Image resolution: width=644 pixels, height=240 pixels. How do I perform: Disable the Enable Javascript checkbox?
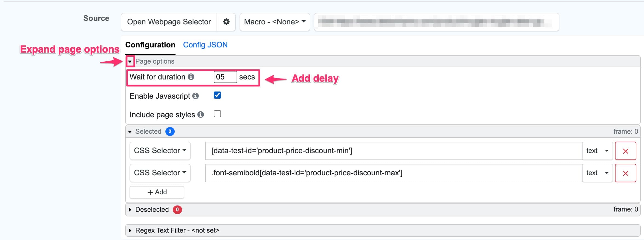point(217,95)
